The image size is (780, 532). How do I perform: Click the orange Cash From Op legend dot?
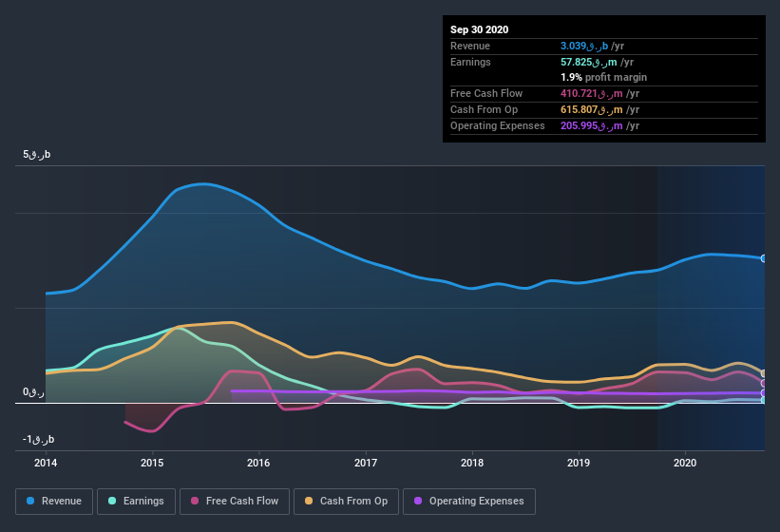(x=309, y=501)
